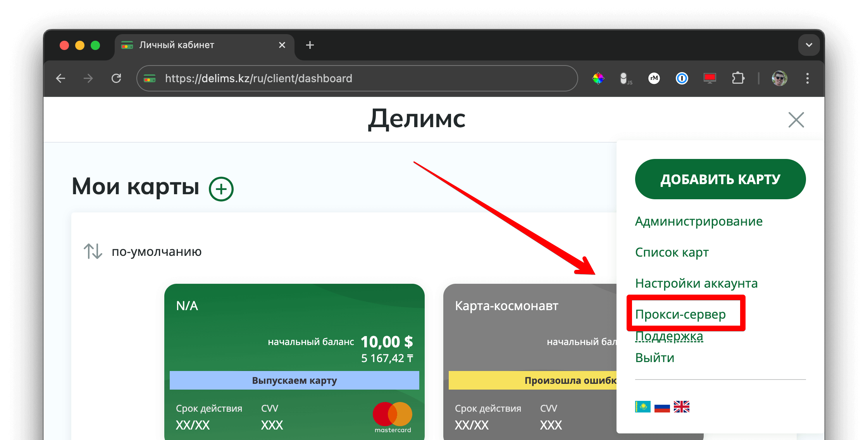Expand the tab search chevron dropdown
The image size is (868, 440).
tap(809, 45)
